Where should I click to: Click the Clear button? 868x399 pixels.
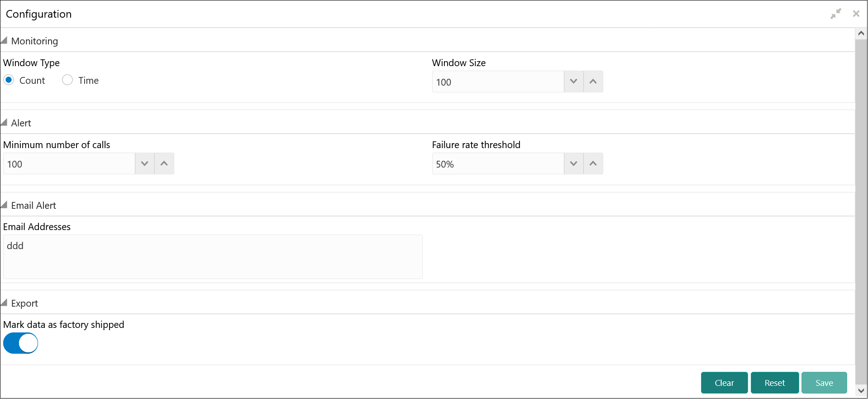tap(724, 383)
